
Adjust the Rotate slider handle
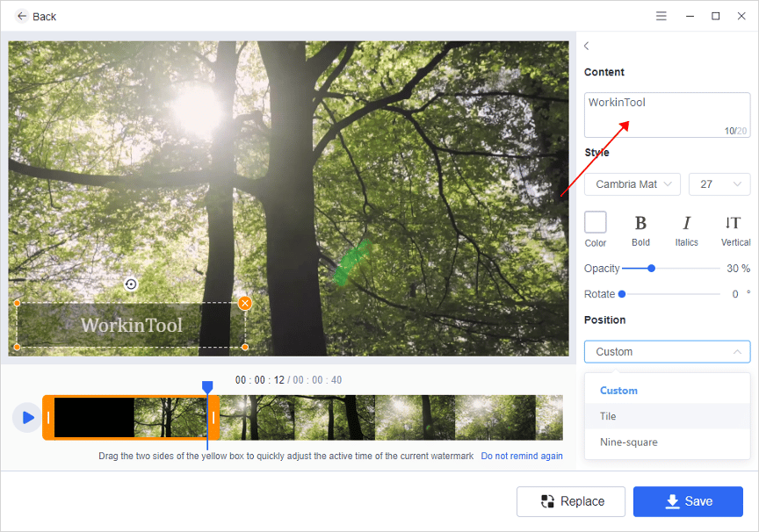tap(622, 294)
